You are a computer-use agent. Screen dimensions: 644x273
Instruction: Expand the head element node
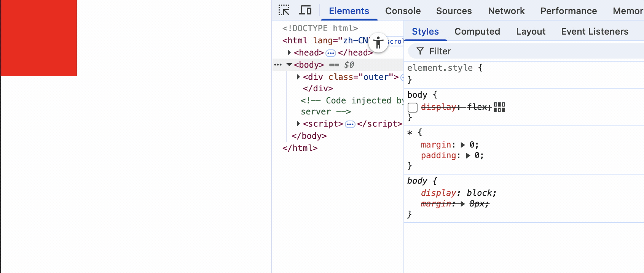point(289,52)
